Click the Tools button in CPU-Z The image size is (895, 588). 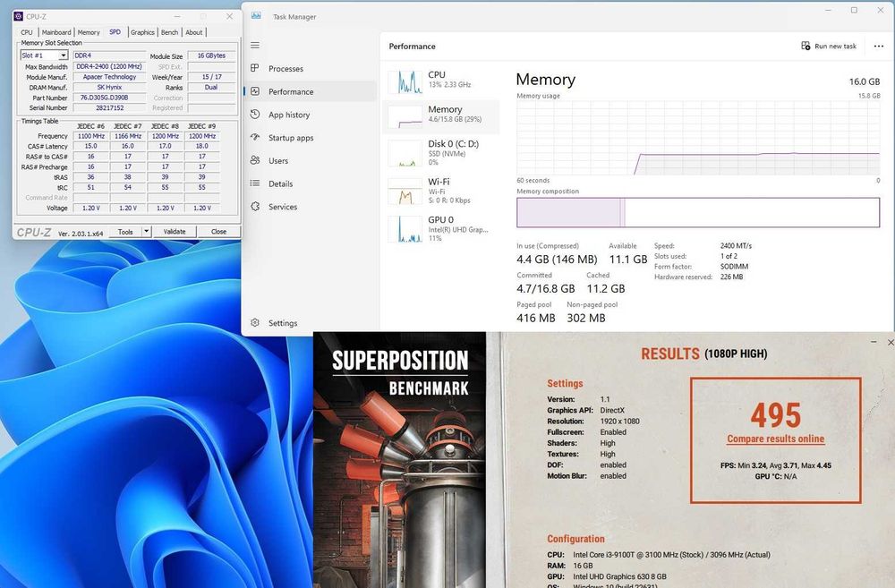point(125,231)
